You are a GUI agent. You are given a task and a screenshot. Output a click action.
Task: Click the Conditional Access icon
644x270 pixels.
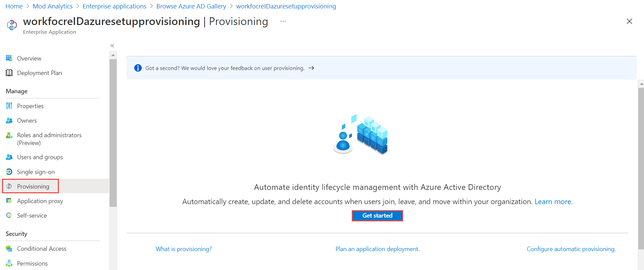pyautogui.click(x=9, y=248)
